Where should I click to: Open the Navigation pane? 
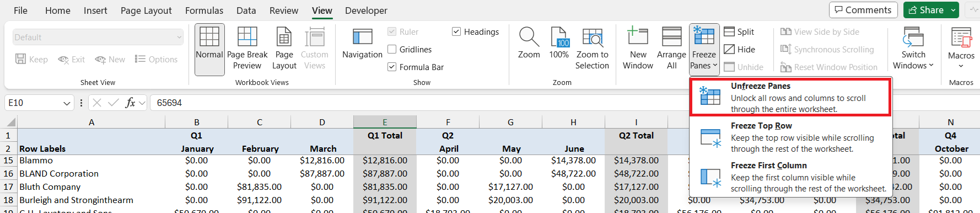pyautogui.click(x=362, y=44)
